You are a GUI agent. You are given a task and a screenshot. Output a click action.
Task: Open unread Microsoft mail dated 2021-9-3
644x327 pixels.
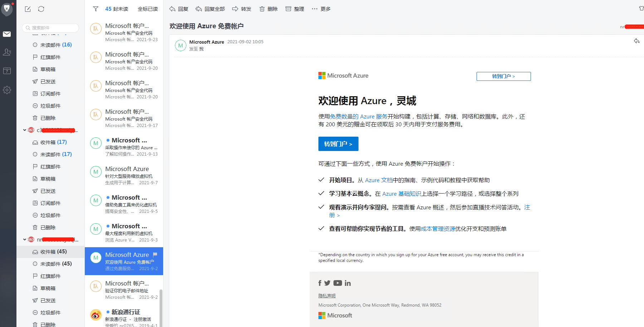click(x=124, y=233)
